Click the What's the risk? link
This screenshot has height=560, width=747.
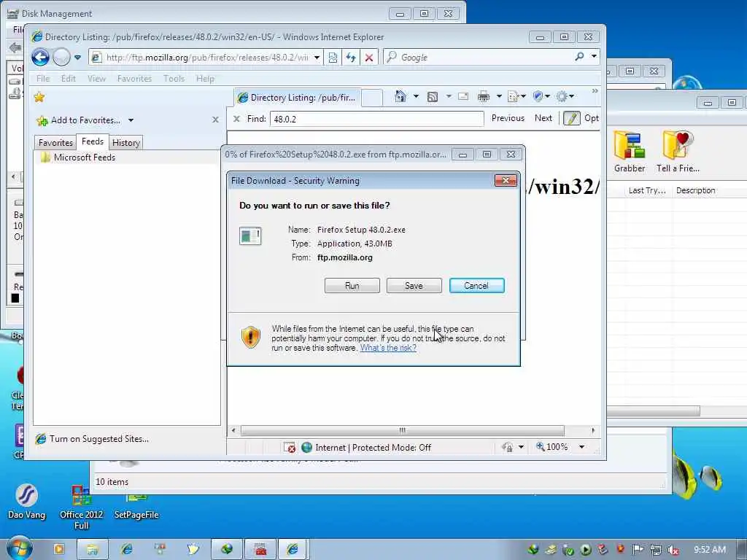[x=388, y=348]
